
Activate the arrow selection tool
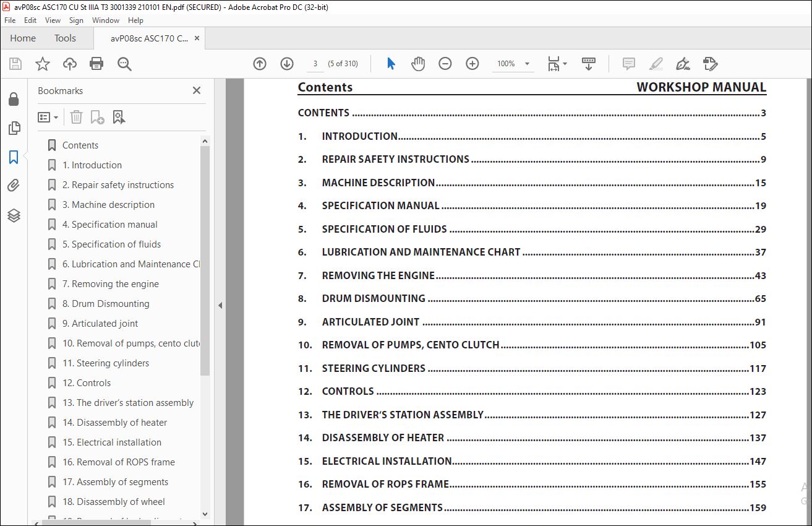391,64
